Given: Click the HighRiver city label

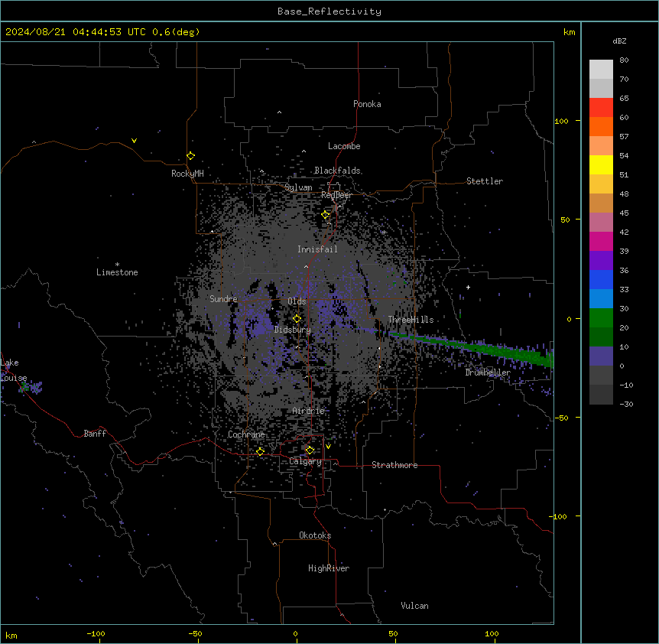Looking at the screenshot, I should 329,568.
